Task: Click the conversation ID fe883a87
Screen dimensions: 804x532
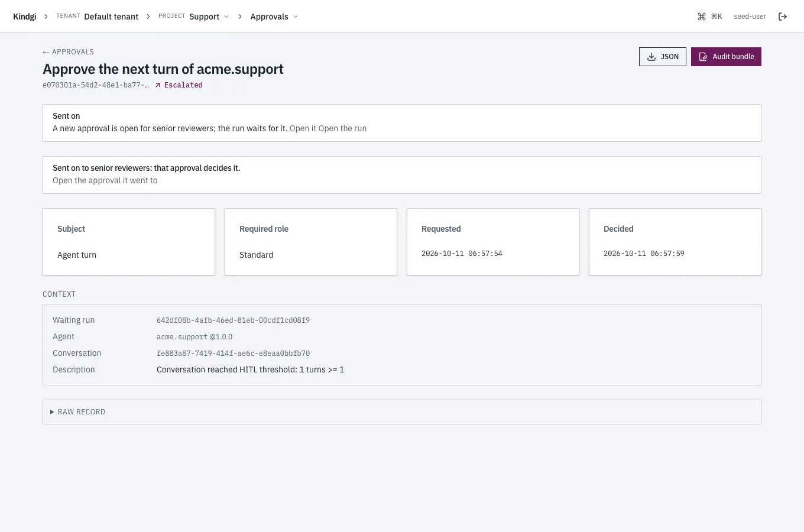Action: (233, 353)
